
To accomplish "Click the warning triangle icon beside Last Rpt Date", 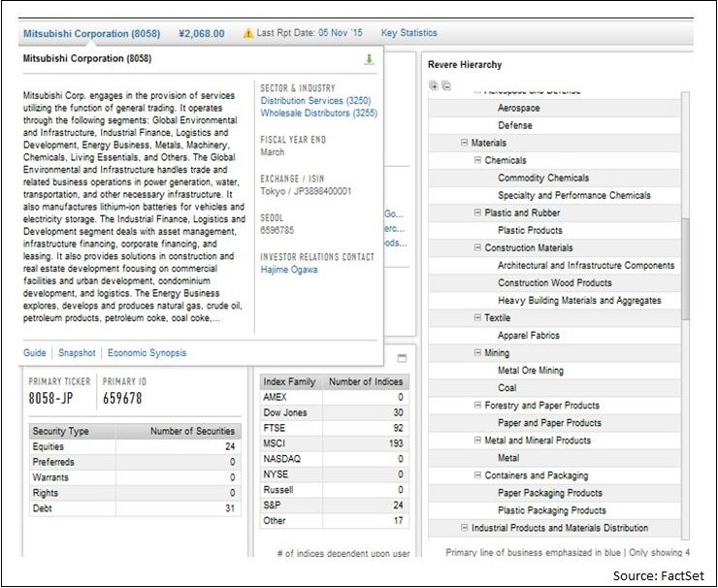I will [248, 33].
